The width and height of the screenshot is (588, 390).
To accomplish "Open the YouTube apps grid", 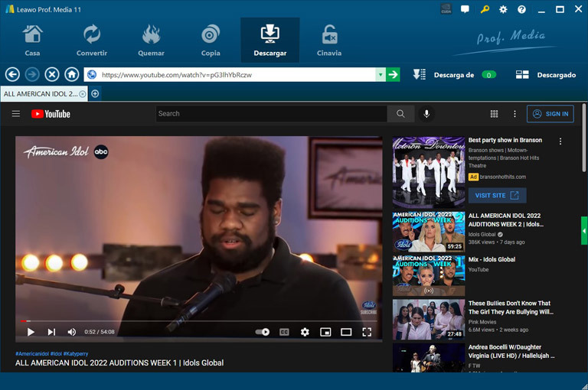I will click(495, 114).
